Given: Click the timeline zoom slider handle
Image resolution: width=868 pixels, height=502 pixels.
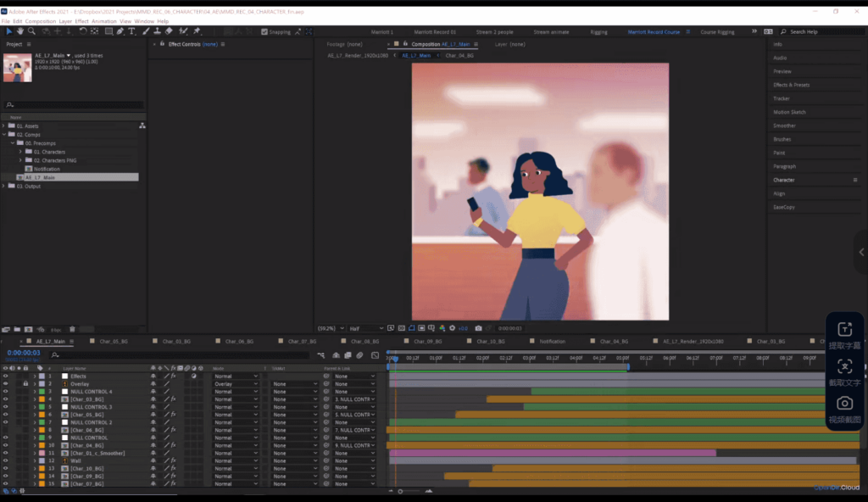Looking at the screenshot, I should 400,492.
